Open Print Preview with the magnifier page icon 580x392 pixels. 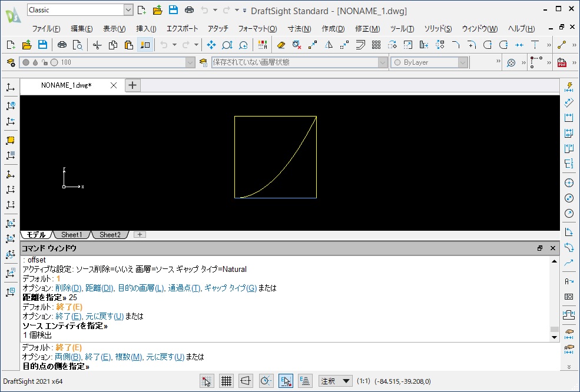tap(78, 45)
